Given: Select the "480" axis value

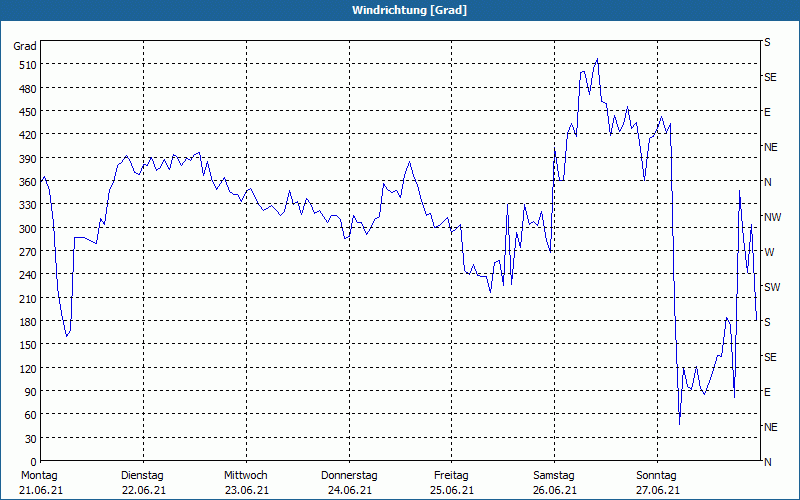Looking at the screenshot, I should point(28,89).
